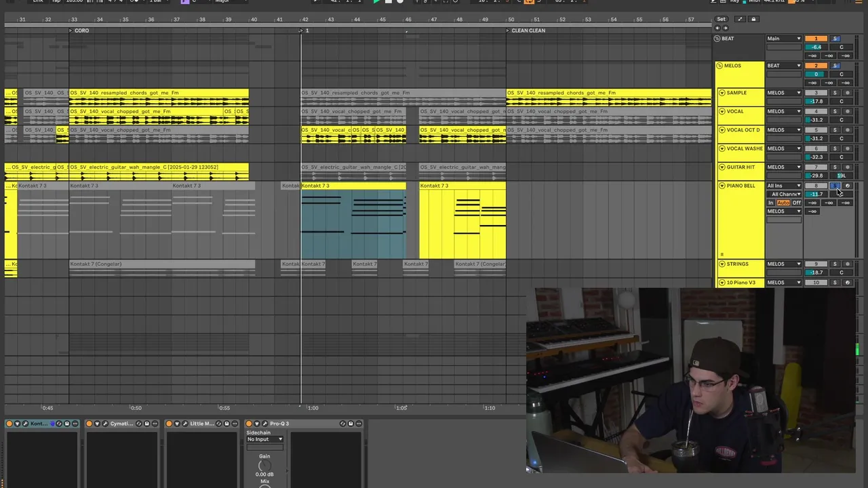Open the Pro-Q 3 options menu icon
Viewport: 868px width, 488px height.
click(x=359, y=424)
